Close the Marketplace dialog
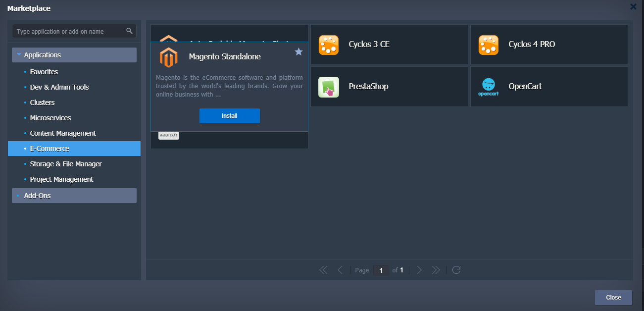644x311 pixels. [613, 297]
